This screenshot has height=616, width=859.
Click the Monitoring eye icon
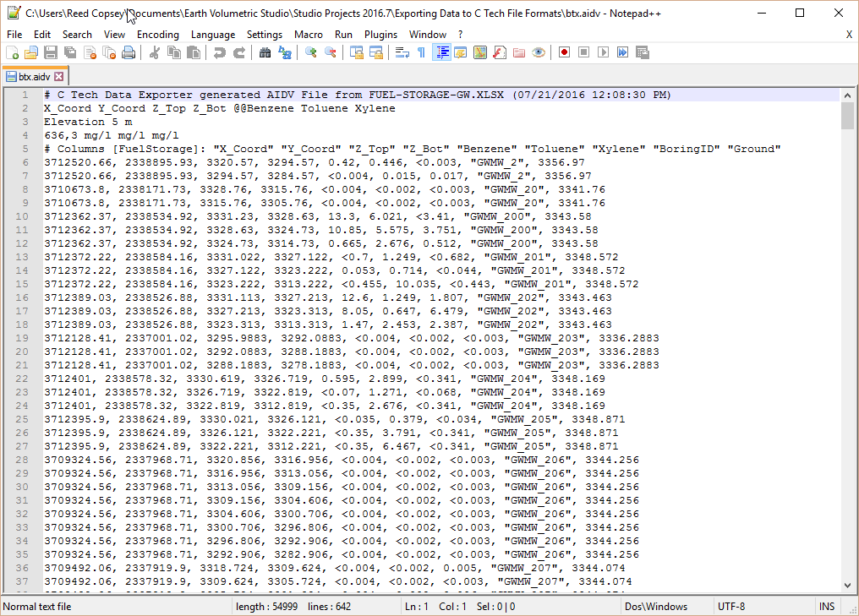point(539,52)
